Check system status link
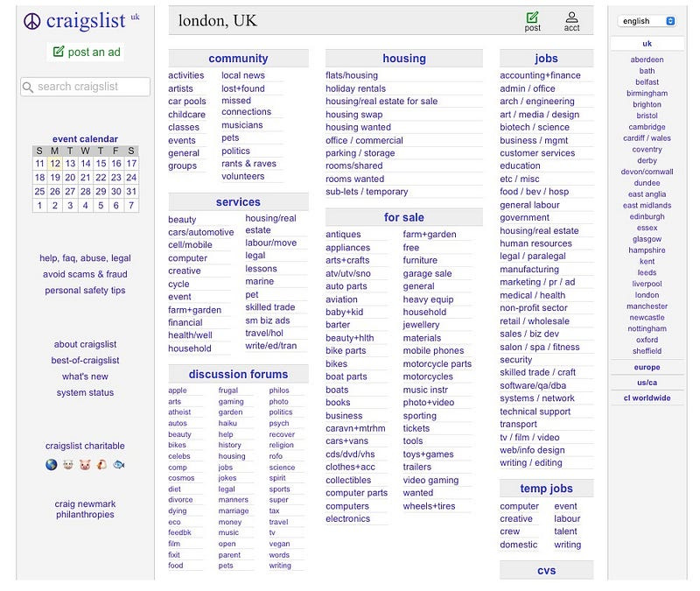 (85, 392)
